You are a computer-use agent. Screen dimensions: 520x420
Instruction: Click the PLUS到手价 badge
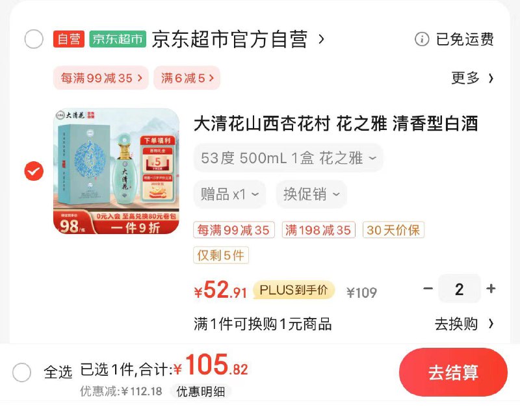pyautogui.click(x=294, y=290)
